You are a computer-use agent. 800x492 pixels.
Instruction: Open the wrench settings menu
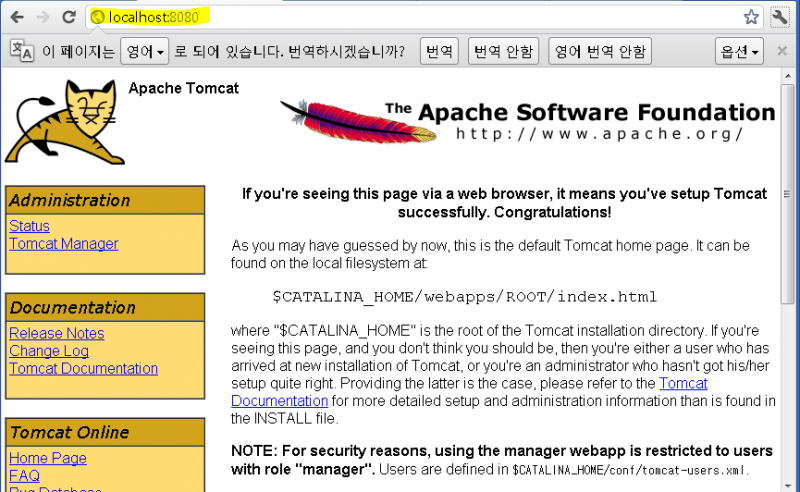pyautogui.click(x=780, y=17)
